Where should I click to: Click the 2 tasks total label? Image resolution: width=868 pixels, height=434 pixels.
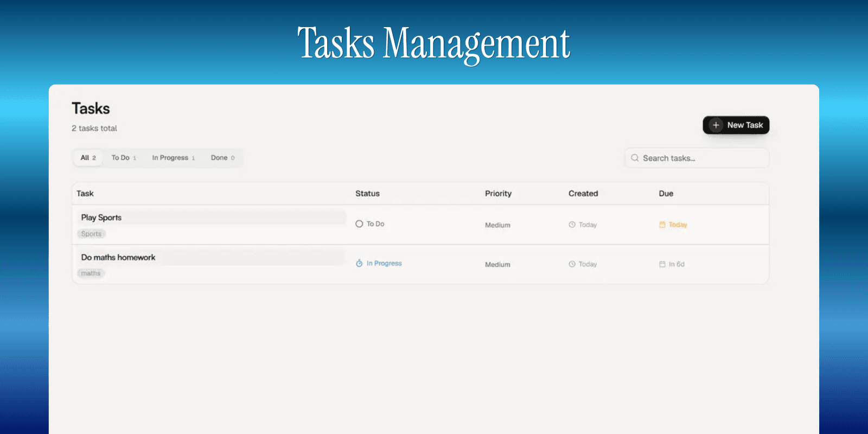tap(94, 129)
